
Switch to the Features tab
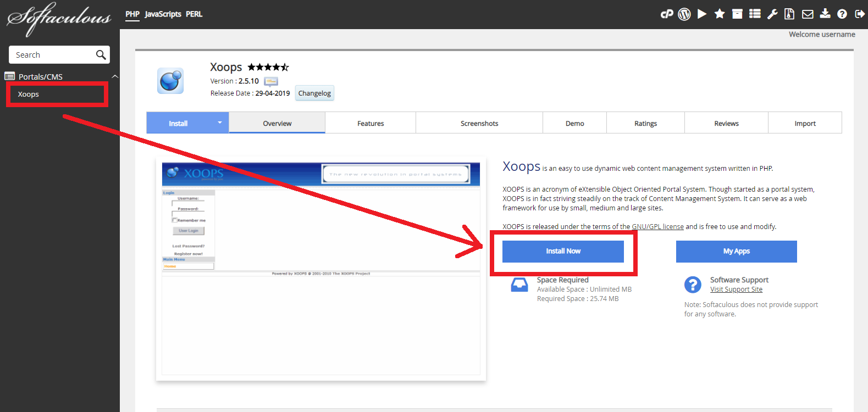point(371,124)
